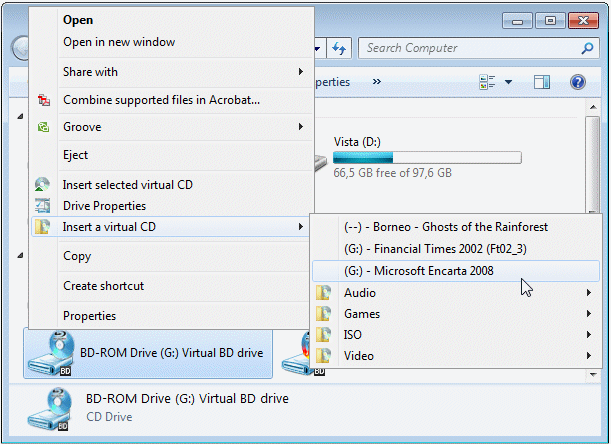Choose Eject from the context menu
Image resolution: width=611 pixels, height=444 pixels.
pos(76,155)
